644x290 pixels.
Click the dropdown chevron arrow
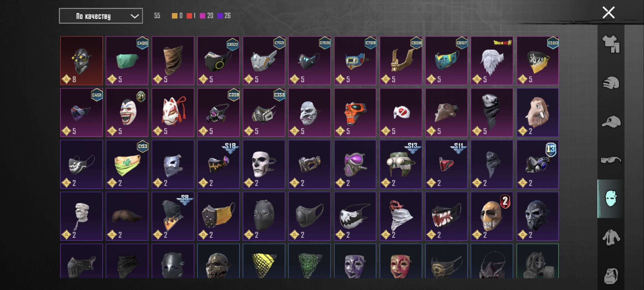tap(134, 16)
